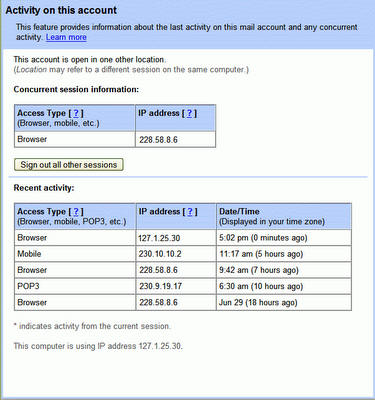Image resolution: width=375 pixels, height=400 pixels.
Task: Open the Learn more link
Action: (x=66, y=37)
